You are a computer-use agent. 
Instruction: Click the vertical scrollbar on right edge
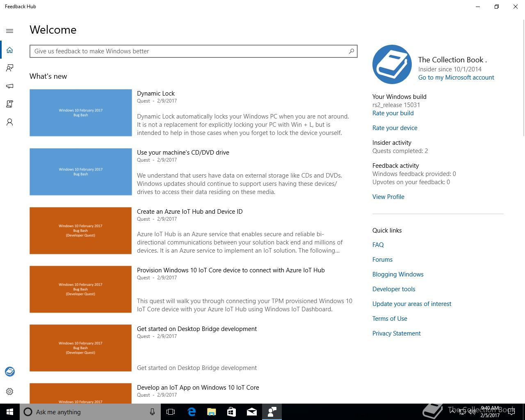[x=523, y=77]
